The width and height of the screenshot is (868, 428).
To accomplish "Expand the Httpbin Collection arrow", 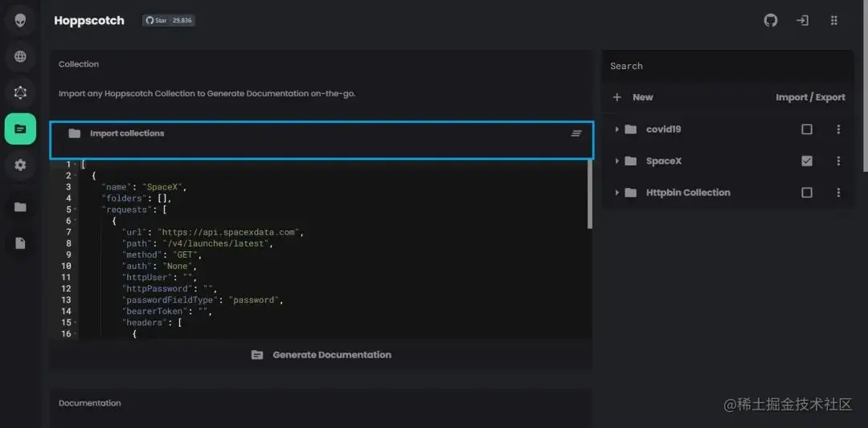I will coord(616,193).
